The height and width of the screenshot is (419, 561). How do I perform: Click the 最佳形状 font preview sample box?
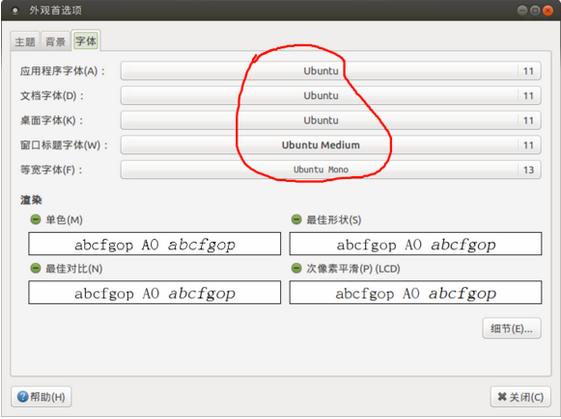click(416, 244)
